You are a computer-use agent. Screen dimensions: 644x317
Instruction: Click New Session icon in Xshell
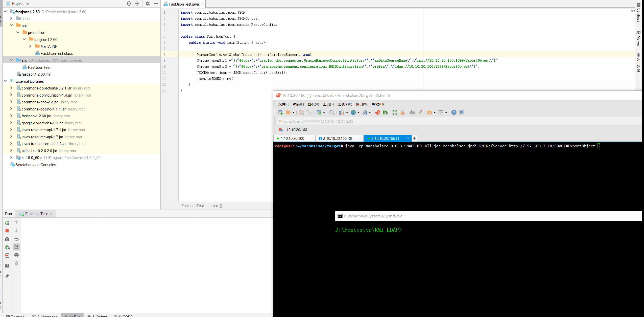(280, 112)
